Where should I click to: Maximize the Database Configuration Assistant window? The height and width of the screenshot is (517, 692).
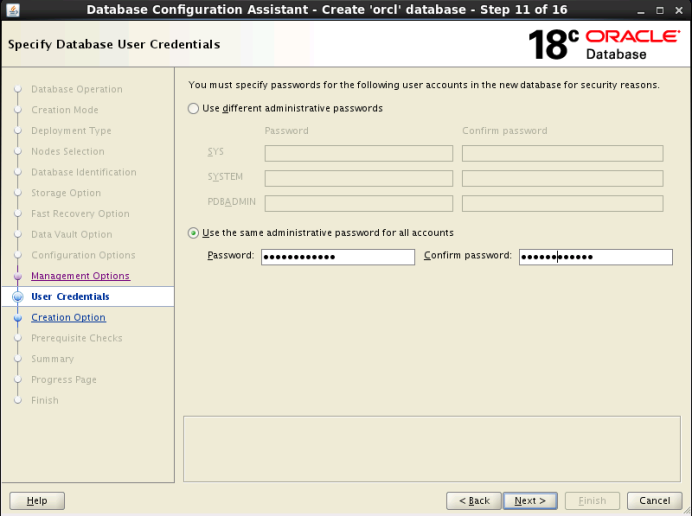click(660, 11)
